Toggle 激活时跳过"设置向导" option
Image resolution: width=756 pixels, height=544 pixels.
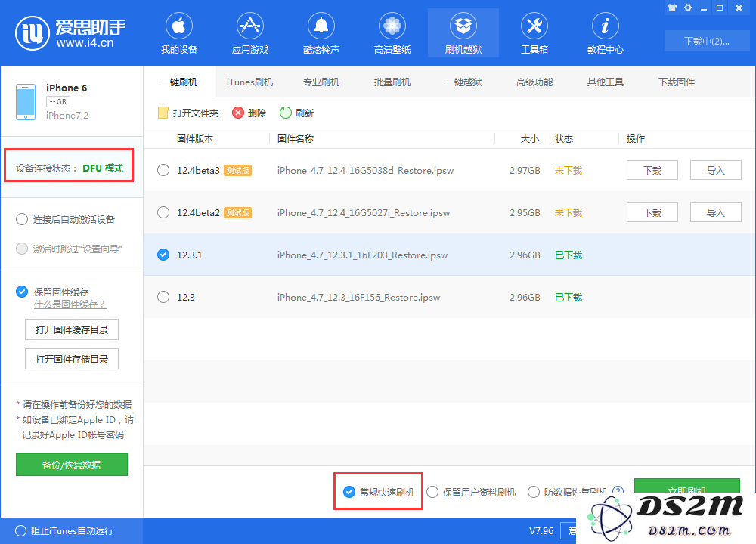22,249
